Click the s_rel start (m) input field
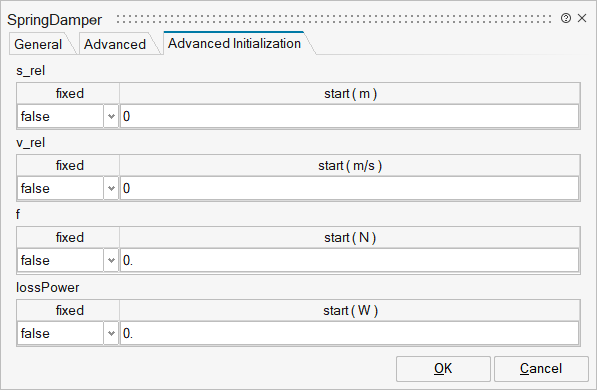This screenshot has width=597, height=390. tap(350, 116)
